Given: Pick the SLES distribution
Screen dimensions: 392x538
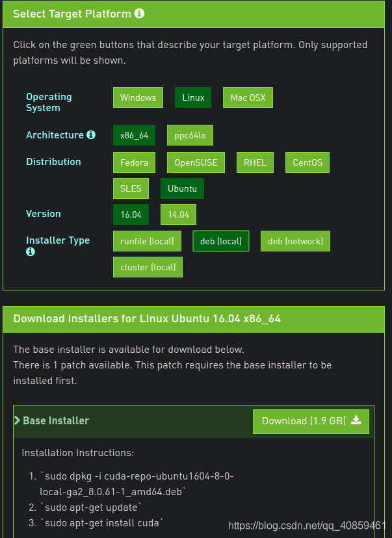Looking at the screenshot, I should [131, 188].
